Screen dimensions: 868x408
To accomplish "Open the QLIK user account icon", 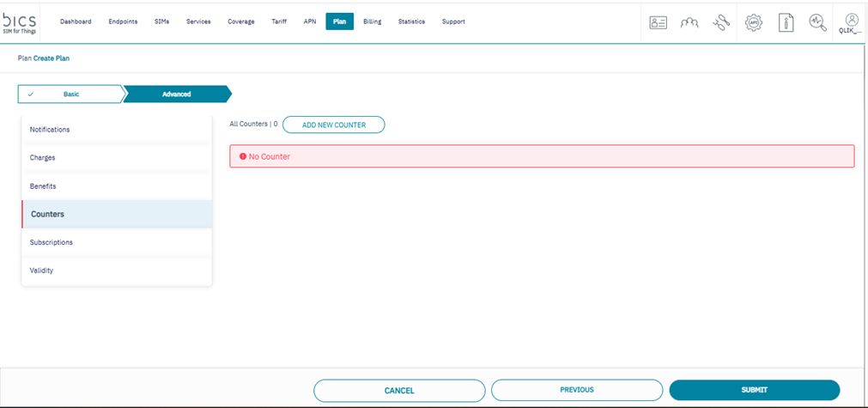I will 850,22.
